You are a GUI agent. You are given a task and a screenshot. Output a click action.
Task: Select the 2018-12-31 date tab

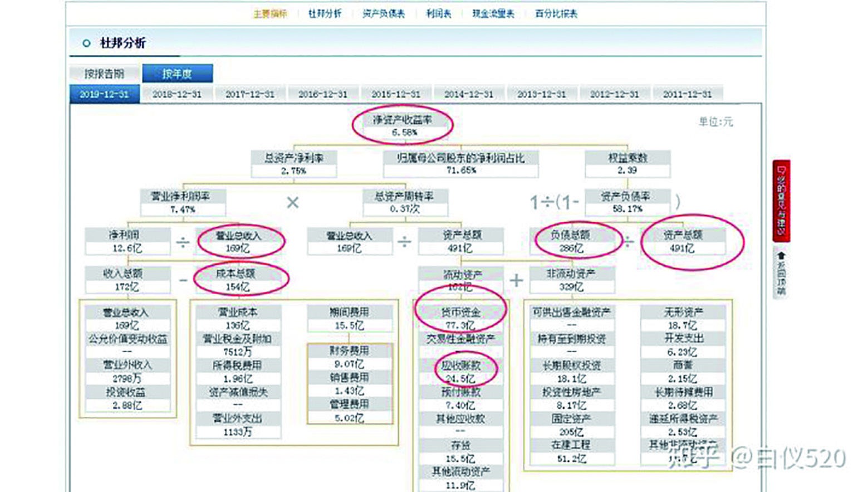click(176, 94)
